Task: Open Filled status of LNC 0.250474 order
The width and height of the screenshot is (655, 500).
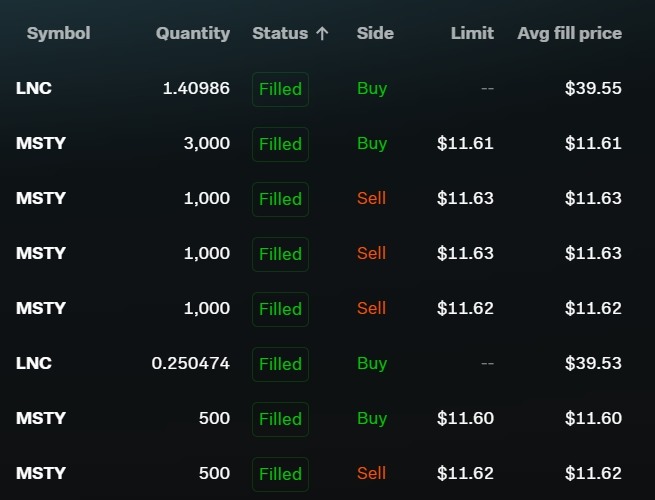Action: click(280, 364)
